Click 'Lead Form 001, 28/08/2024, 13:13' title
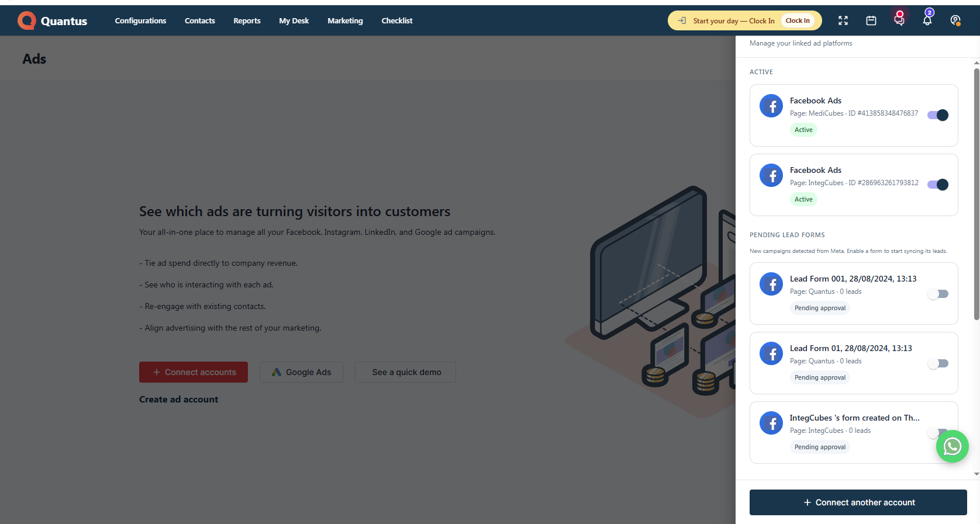The height and width of the screenshot is (524, 980). click(x=853, y=279)
